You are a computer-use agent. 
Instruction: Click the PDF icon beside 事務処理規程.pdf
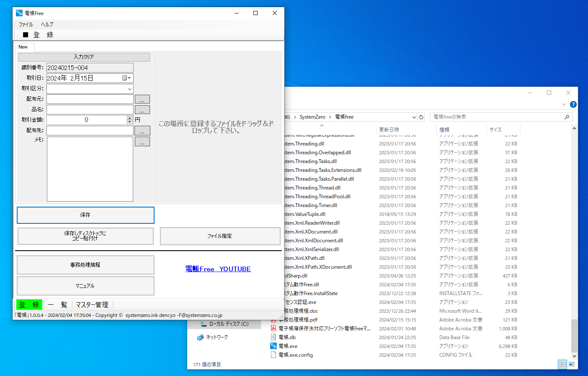(273, 319)
